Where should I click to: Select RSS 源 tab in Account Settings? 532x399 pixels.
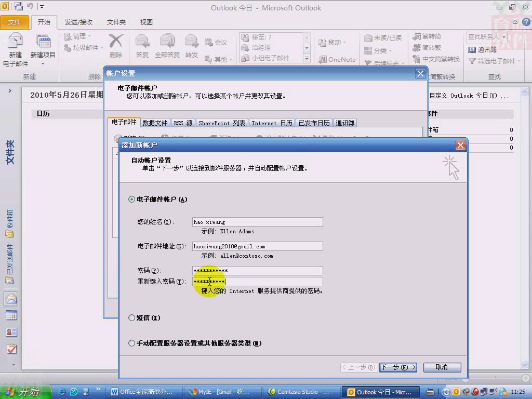[x=183, y=123]
